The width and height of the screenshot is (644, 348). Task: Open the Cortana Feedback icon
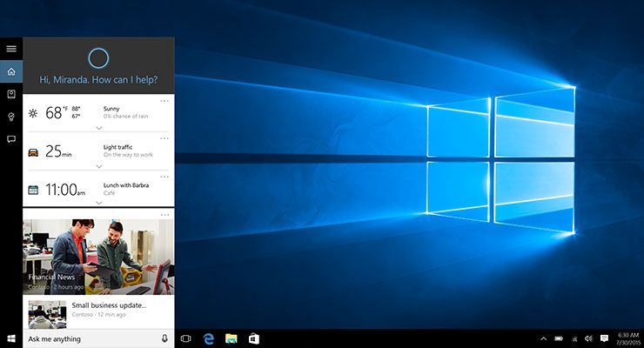[11, 139]
